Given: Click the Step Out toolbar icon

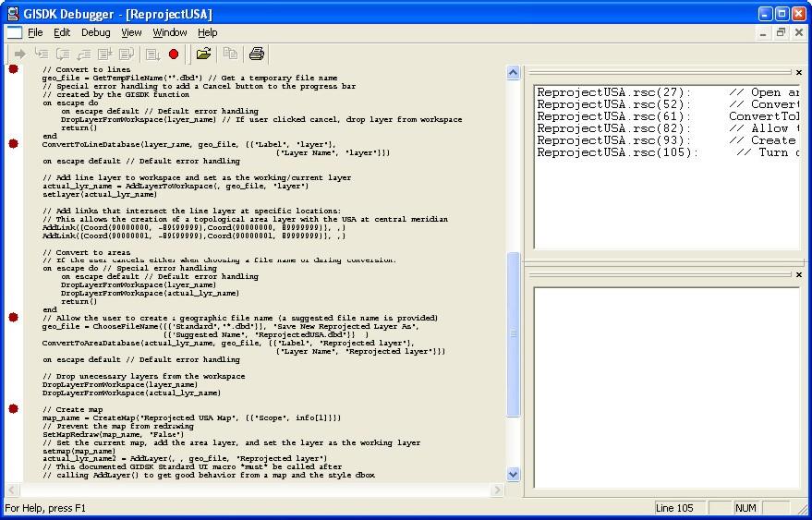Looking at the screenshot, I should (x=84, y=54).
